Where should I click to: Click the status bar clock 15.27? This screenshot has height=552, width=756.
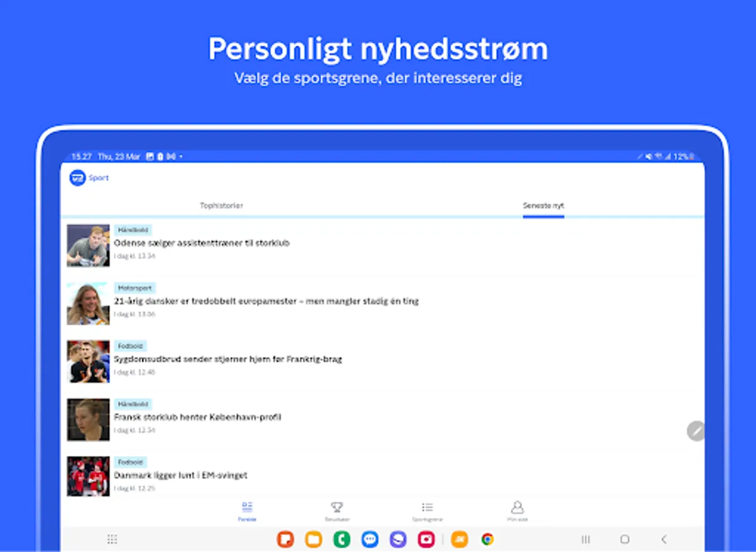[82, 156]
